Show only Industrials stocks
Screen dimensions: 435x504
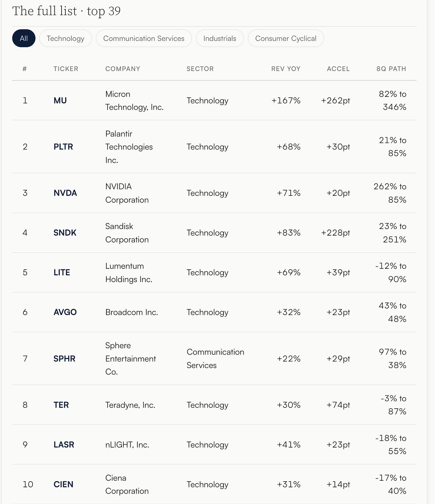click(x=220, y=38)
